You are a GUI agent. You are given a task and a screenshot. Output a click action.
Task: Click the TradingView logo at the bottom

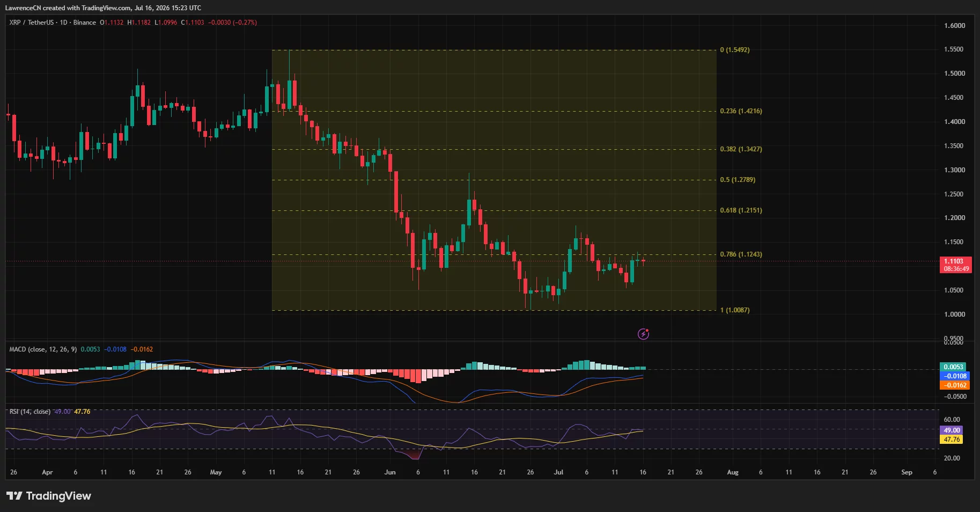pyautogui.click(x=49, y=496)
